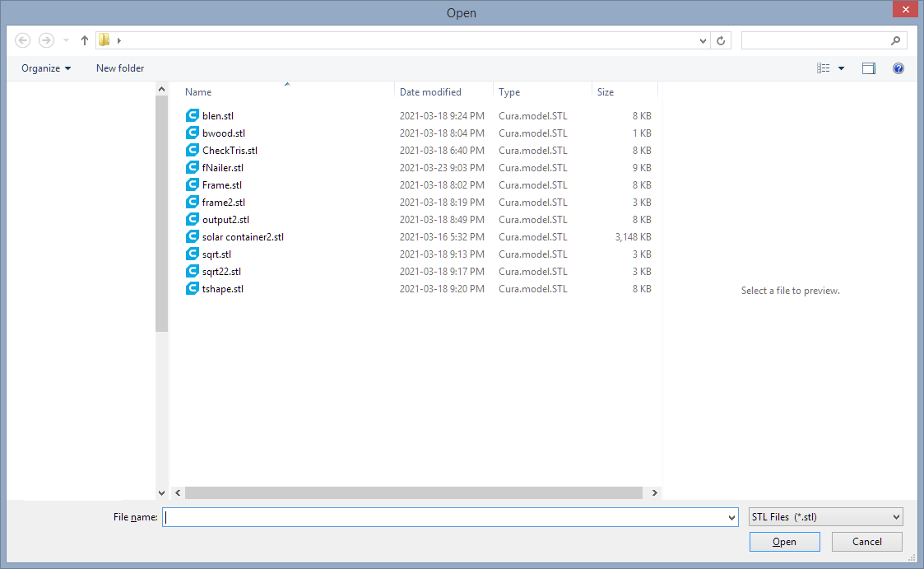
Task: Click the folder icon in address bar
Action: [104, 40]
